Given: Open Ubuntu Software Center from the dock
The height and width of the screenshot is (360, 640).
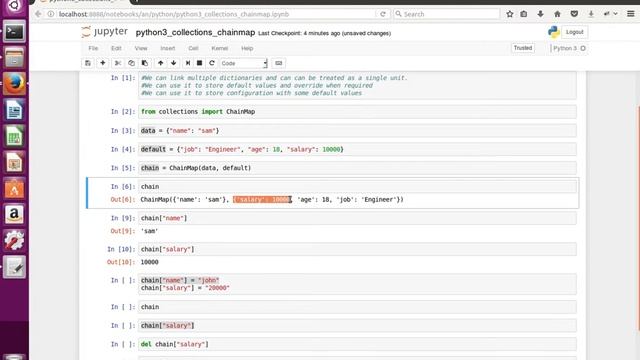Looking at the screenshot, I should coord(14,189).
